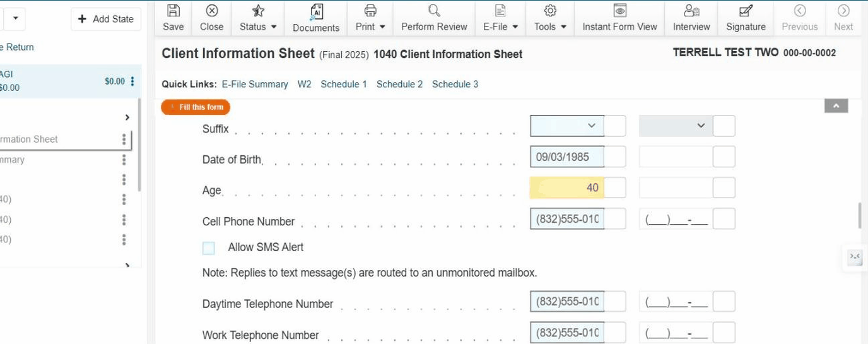Start the Interview mode
Viewport: 868px width, 344px height.
pos(691,18)
